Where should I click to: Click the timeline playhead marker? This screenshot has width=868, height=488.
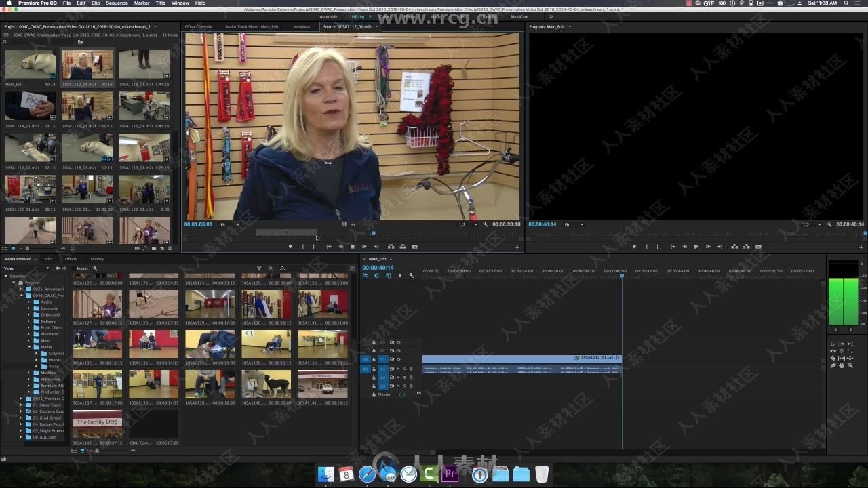[622, 276]
